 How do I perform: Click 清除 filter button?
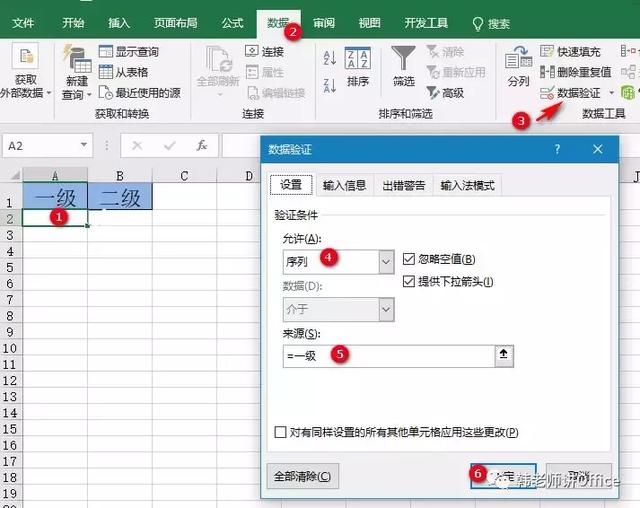tap(445, 51)
